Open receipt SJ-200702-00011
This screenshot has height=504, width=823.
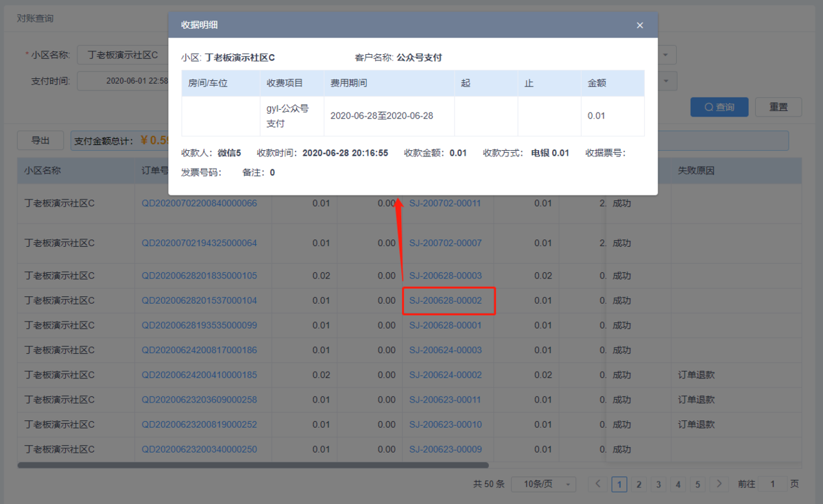point(445,203)
